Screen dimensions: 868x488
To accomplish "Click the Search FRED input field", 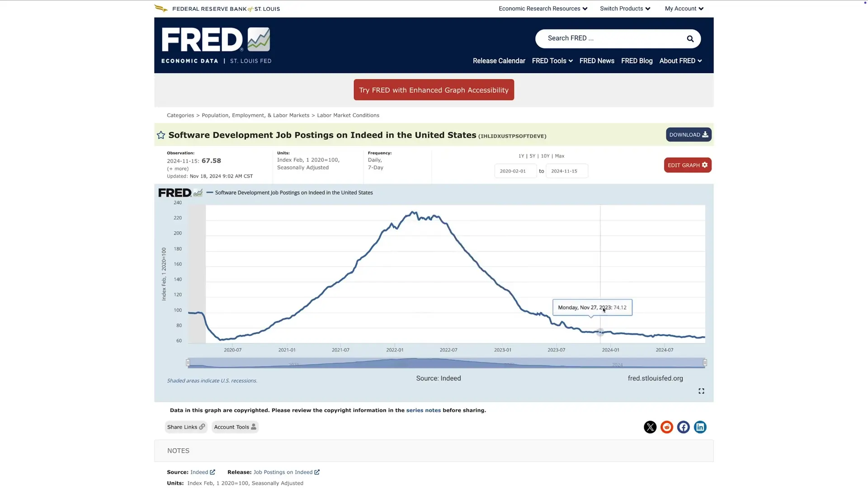I will coord(610,38).
